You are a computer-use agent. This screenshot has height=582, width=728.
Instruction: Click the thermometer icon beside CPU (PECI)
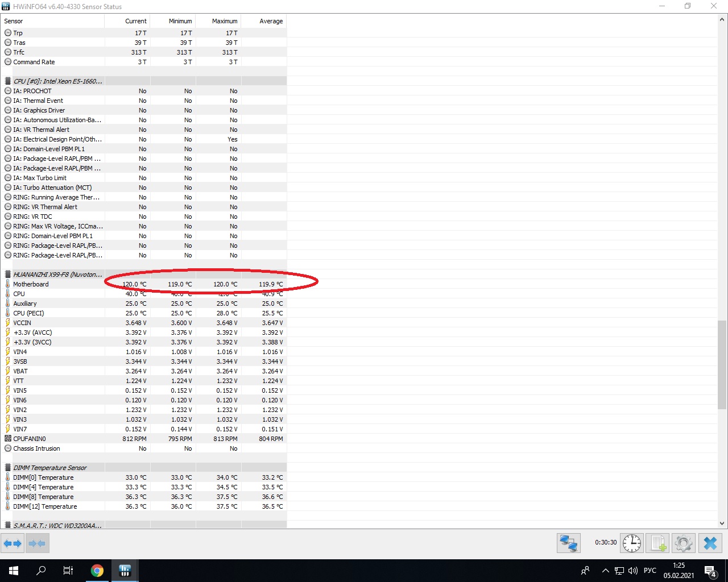pyautogui.click(x=7, y=313)
